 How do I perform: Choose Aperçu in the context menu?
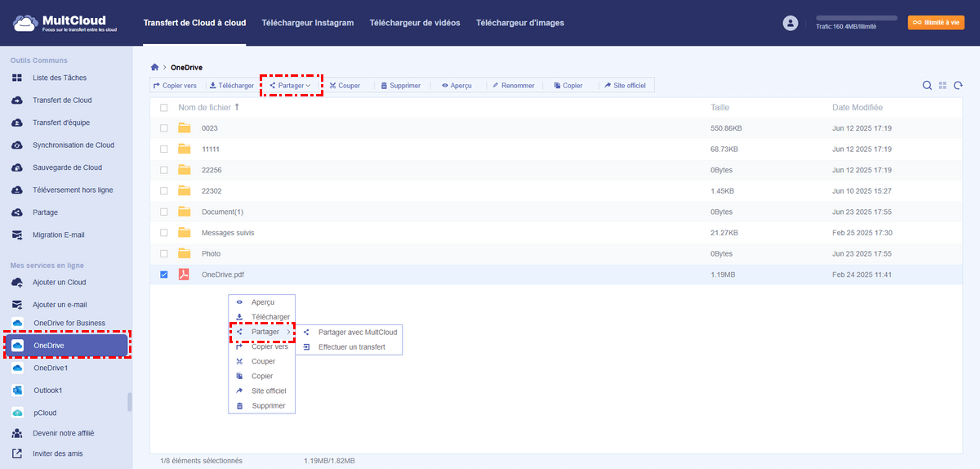point(262,302)
